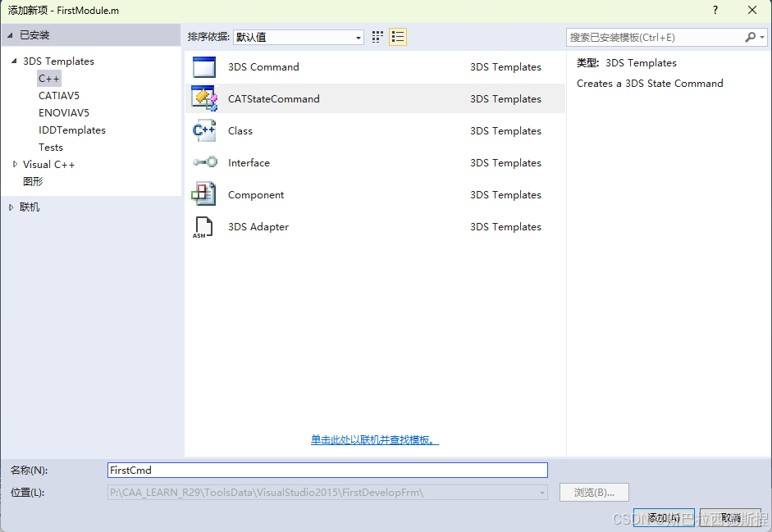Click the 浏览(B)... button

pyautogui.click(x=594, y=493)
